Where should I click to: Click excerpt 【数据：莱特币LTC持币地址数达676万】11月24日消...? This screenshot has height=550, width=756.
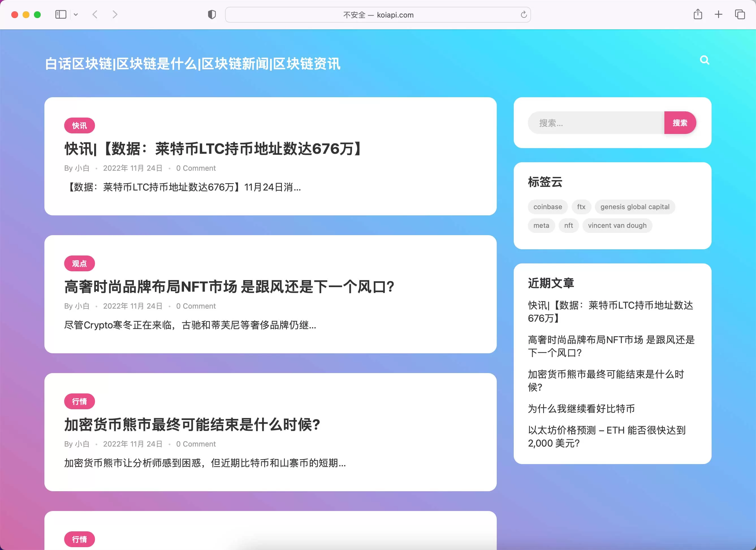(x=183, y=187)
